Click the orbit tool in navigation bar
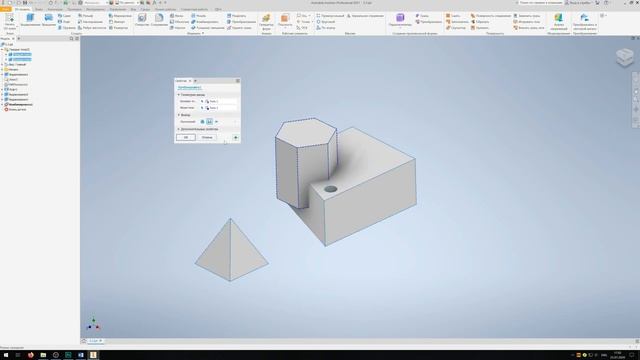The height and width of the screenshot is (360, 640). pos(636,109)
